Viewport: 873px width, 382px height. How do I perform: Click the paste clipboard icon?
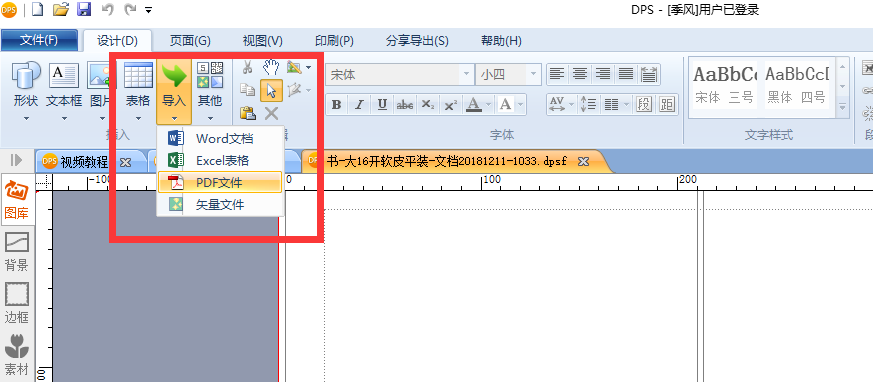248,114
